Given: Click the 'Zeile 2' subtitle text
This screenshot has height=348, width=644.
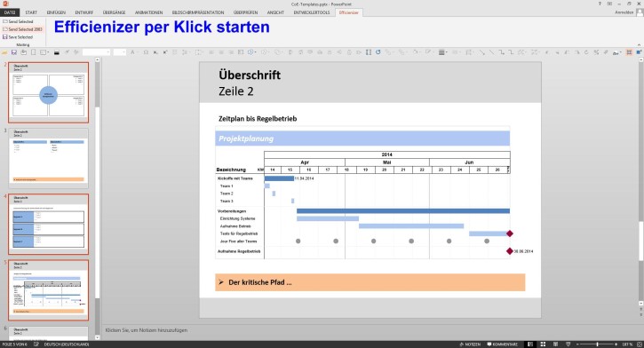Looking at the screenshot, I should click(236, 91).
